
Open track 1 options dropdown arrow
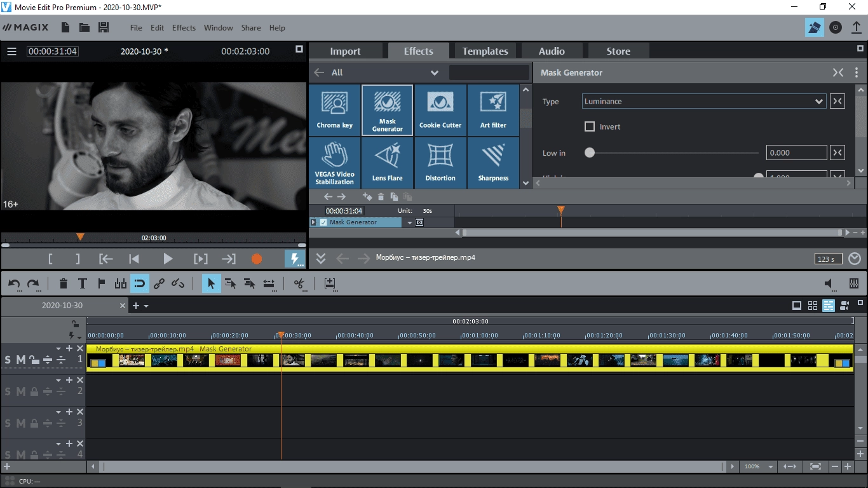click(x=58, y=348)
